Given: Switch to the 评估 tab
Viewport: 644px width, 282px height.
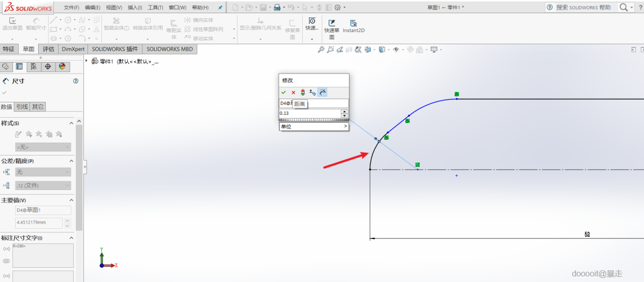Looking at the screenshot, I should pyautogui.click(x=48, y=49).
